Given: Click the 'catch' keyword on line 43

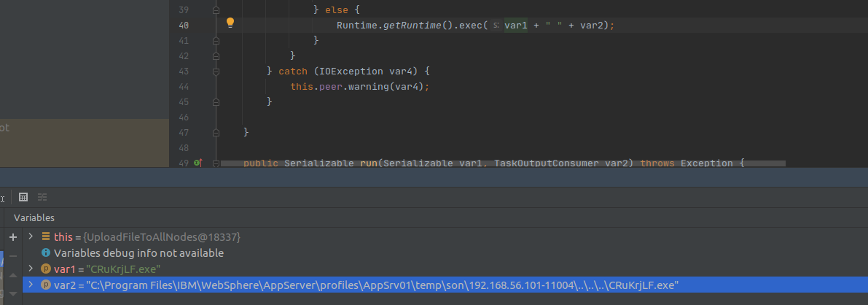Looking at the screenshot, I should [x=293, y=72].
